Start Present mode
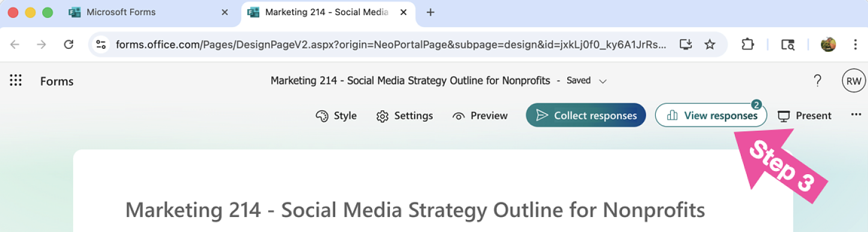The width and height of the screenshot is (868, 232). tap(805, 116)
